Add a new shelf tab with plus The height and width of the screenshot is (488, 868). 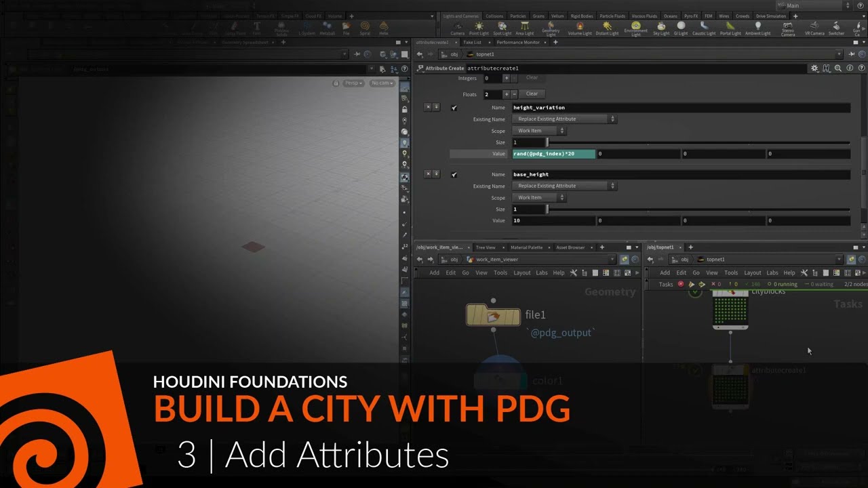point(795,16)
